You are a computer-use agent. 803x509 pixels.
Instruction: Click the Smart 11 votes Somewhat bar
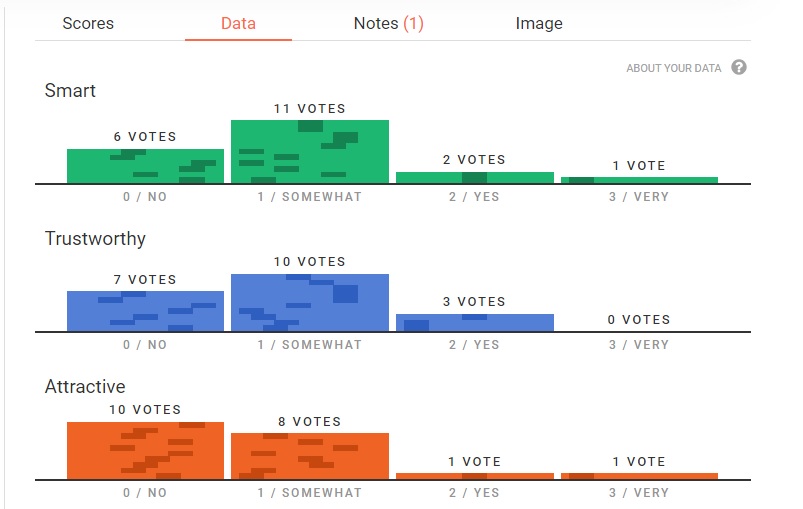click(x=309, y=152)
